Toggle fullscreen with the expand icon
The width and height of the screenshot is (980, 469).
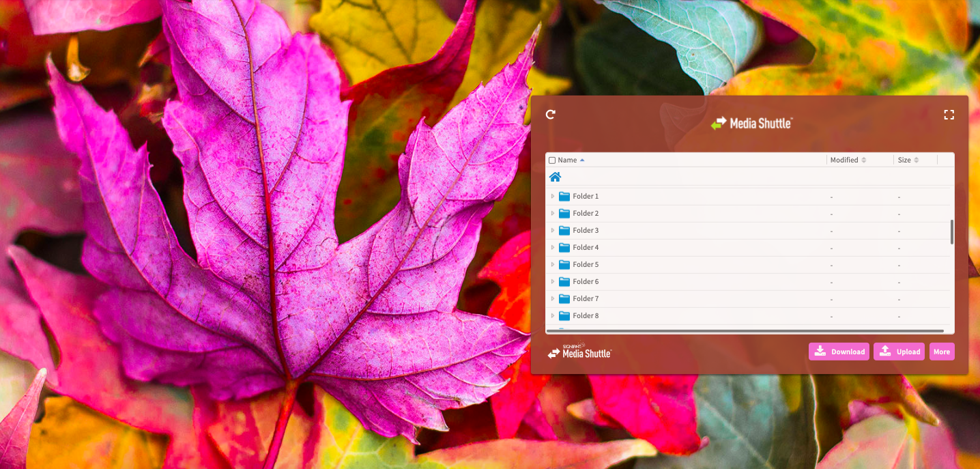point(949,115)
